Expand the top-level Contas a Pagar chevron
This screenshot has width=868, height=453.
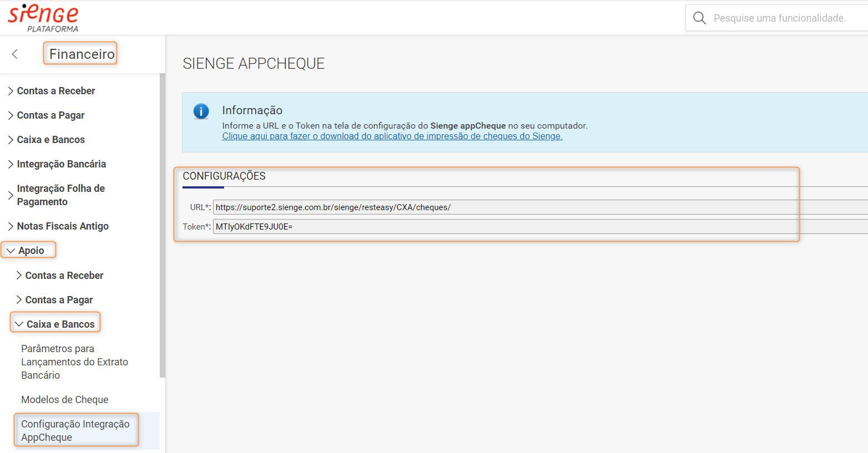tap(11, 115)
